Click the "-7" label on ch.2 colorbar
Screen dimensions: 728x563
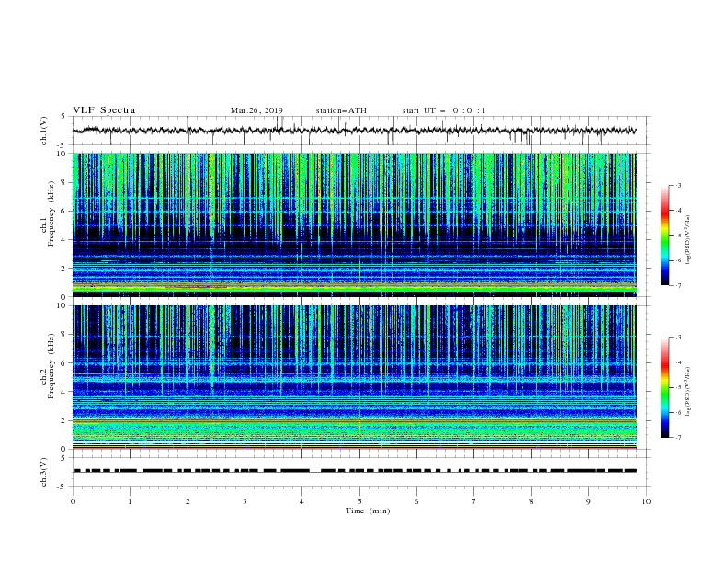[x=677, y=438]
